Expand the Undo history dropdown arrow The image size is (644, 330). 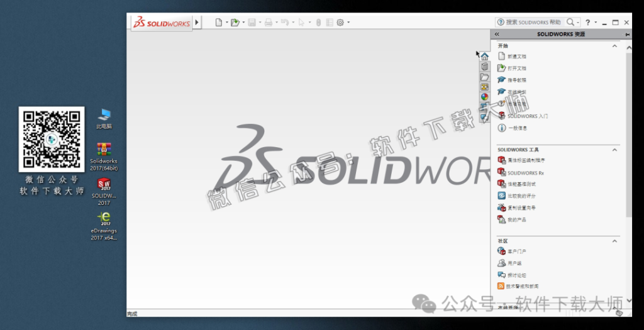[293, 22]
